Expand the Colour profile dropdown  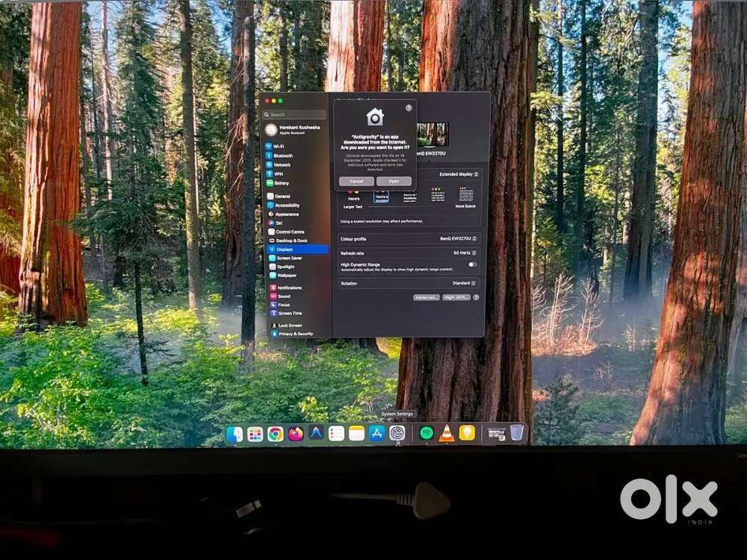tap(459, 239)
